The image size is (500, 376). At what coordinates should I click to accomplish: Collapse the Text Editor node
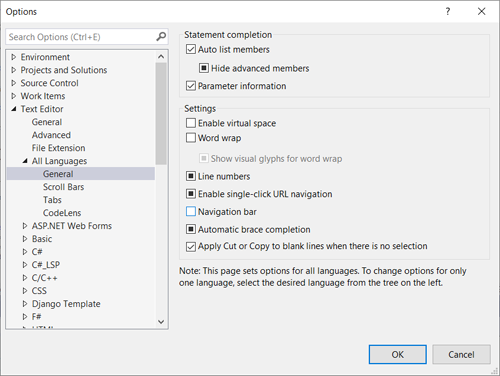click(14, 109)
